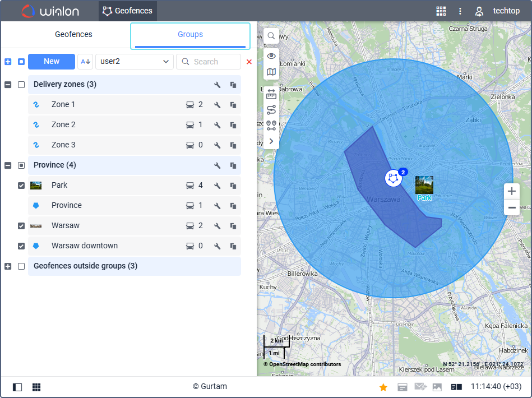This screenshot has width=532, height=398.
Task: Open the apps grid in the top bar
Action: [x=441, y=11]
